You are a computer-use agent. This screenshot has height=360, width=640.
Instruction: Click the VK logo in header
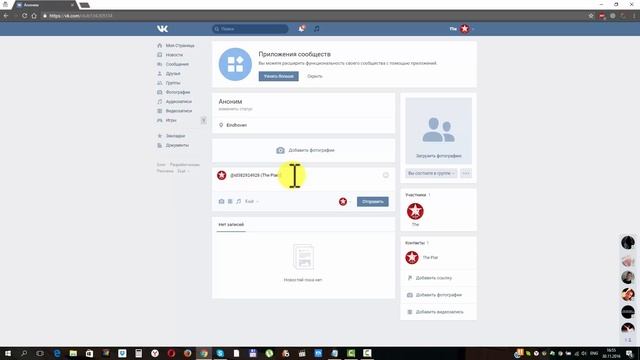[162, 29]
